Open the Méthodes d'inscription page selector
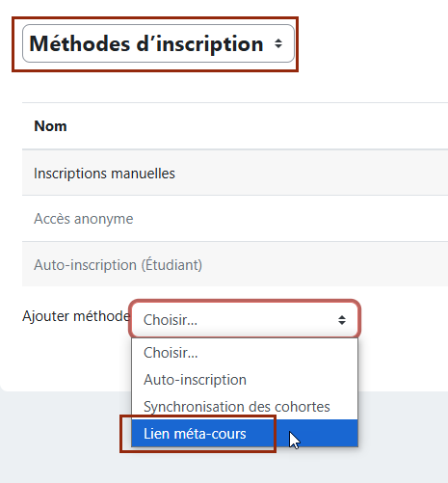This screenshot has height=483, width=448. click(158, 43)
